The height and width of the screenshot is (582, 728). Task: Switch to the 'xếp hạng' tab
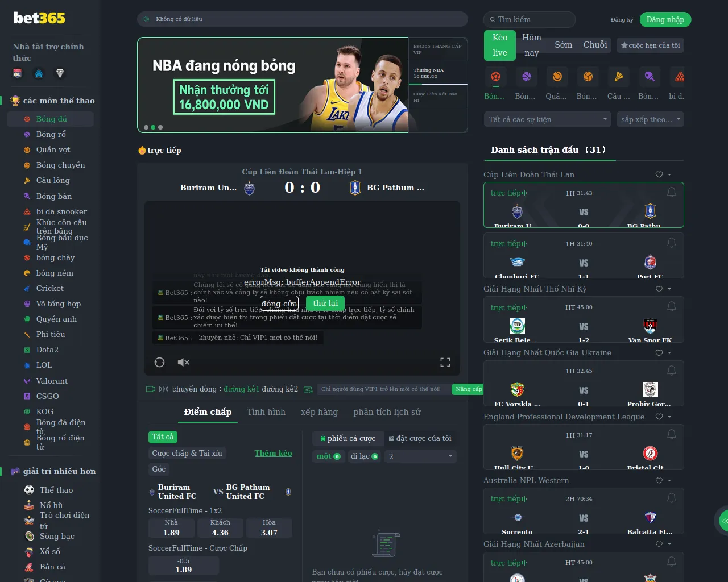click(x=319, y=412)
